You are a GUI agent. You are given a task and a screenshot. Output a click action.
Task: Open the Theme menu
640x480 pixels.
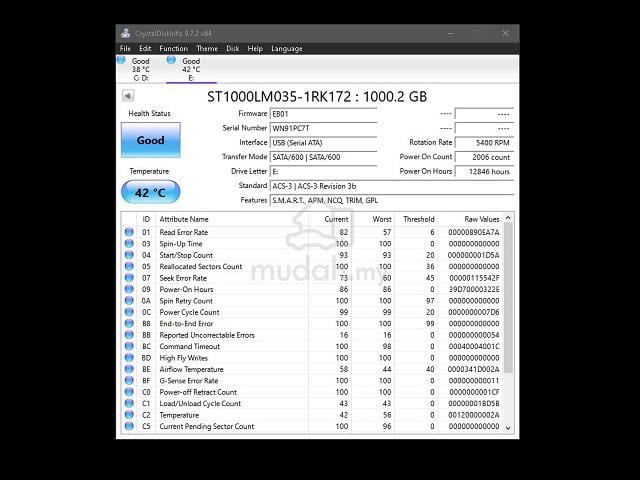click(207, 49)
